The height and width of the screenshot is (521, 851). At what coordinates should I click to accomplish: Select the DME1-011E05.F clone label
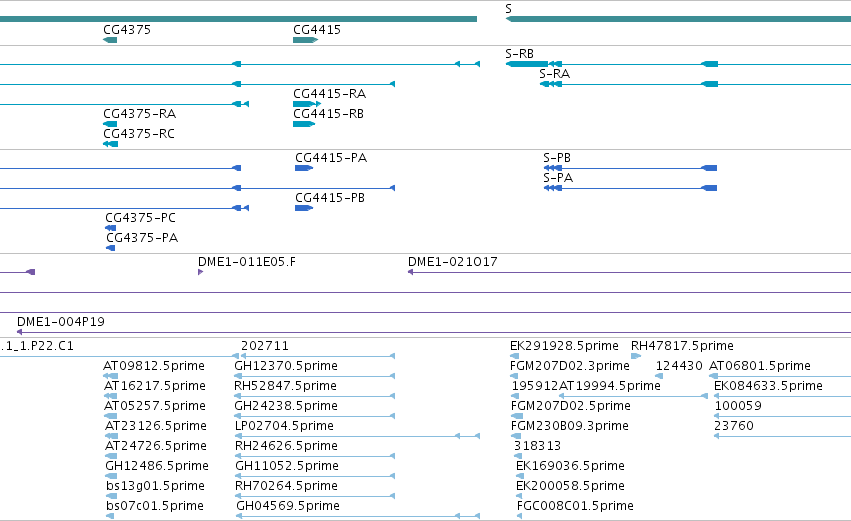(x=247, y=262)
